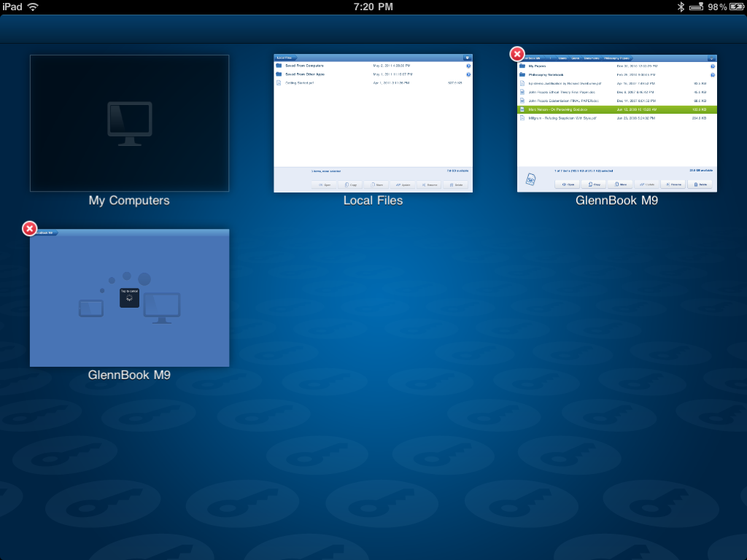Close the GlennBook M9 file browser window
The image size is (747, 560).
coord(516,54)
